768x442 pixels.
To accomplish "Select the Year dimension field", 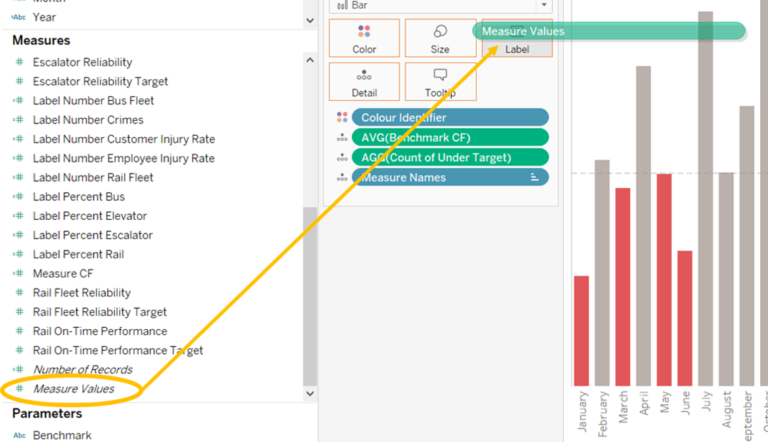I will (44, 17).
